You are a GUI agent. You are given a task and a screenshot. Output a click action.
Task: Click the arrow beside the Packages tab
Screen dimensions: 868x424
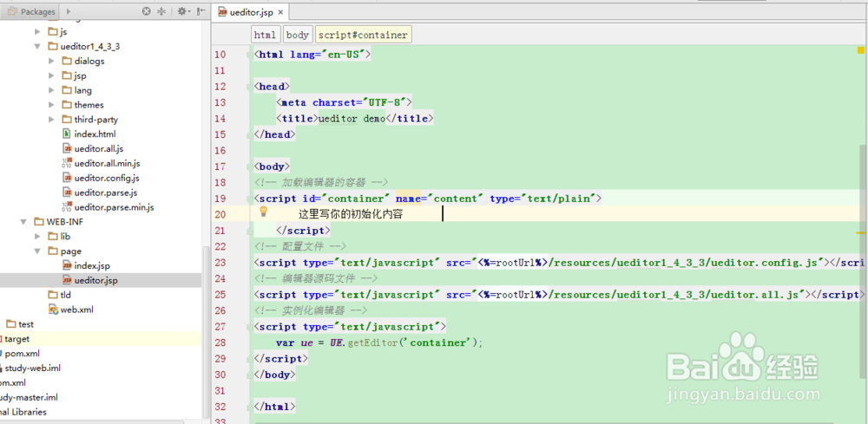click(68, 11)
